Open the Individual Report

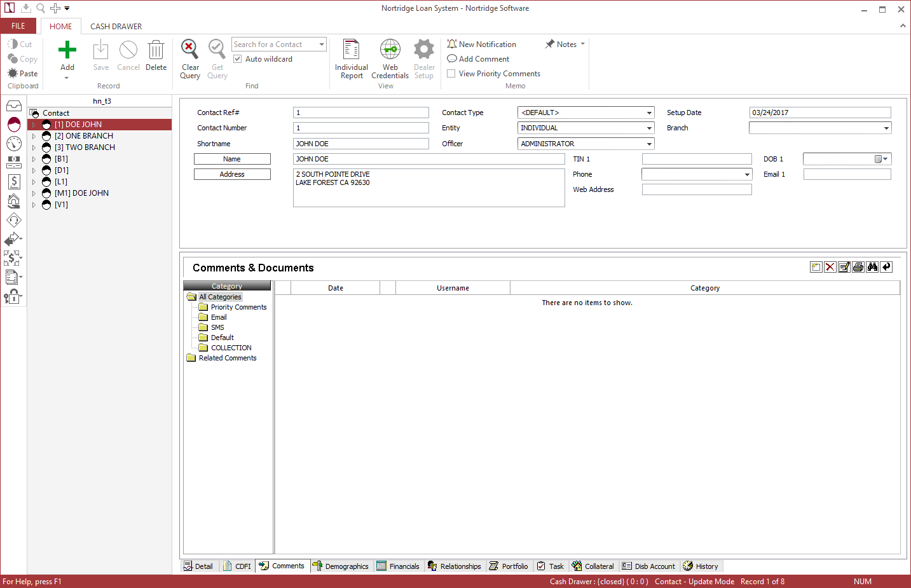352,58
